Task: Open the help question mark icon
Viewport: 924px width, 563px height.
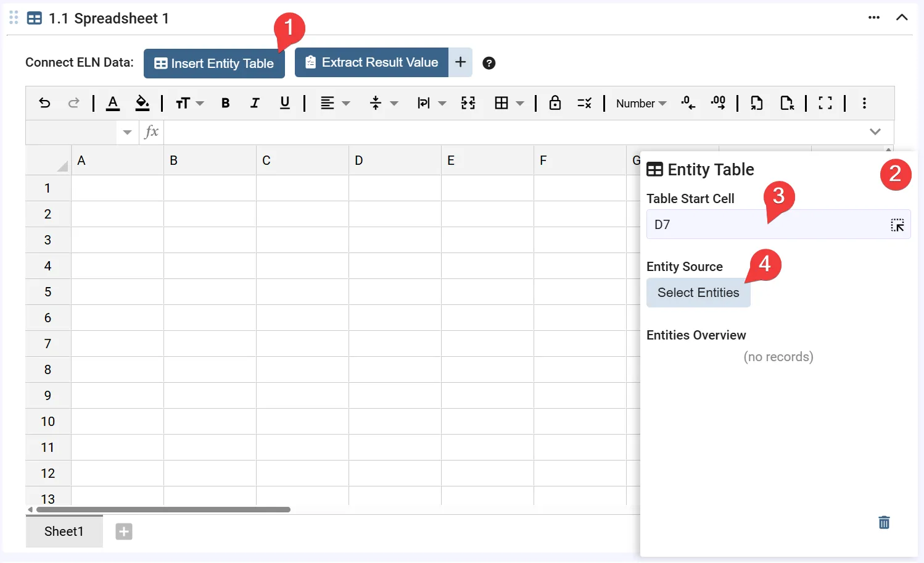Action: coord(489,63)
